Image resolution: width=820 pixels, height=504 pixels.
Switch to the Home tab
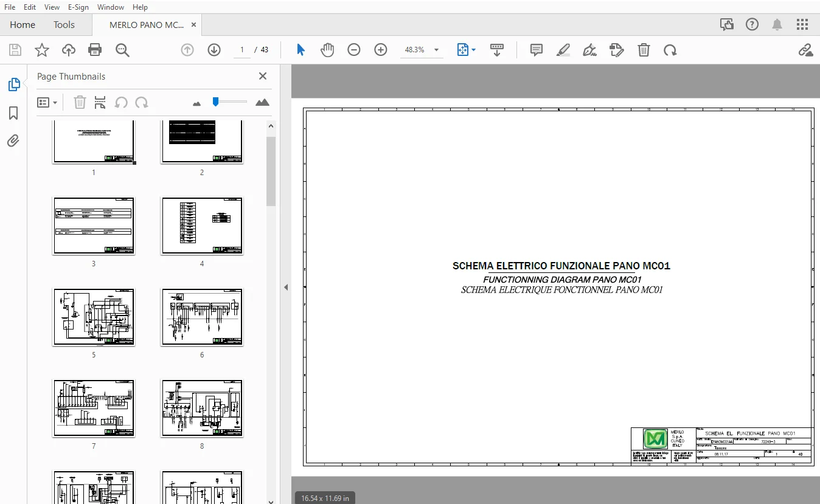tap(23, 25)
